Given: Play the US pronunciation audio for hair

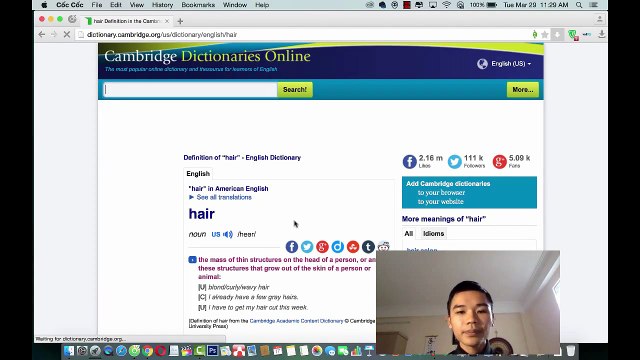Looking at the screenshot, I should 228,234.
